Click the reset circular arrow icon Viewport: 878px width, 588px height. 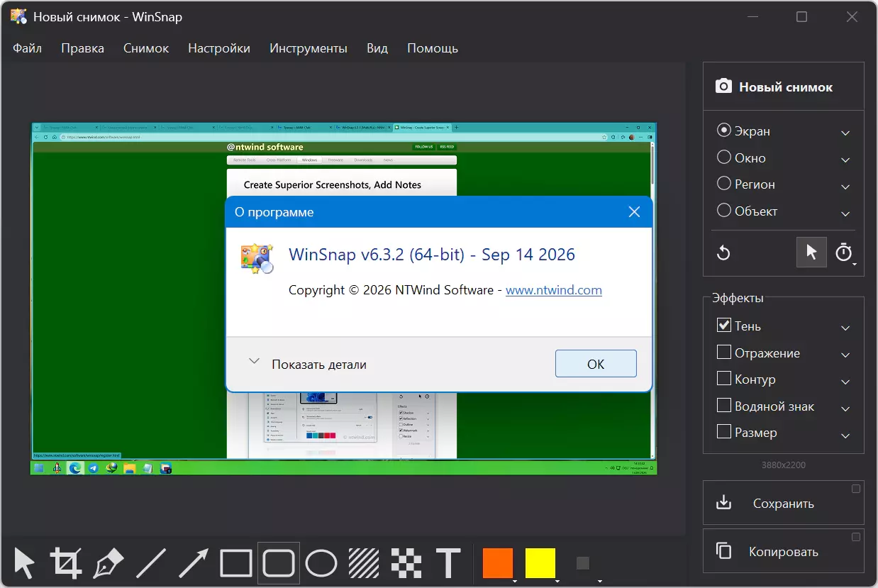coord(723,253)
